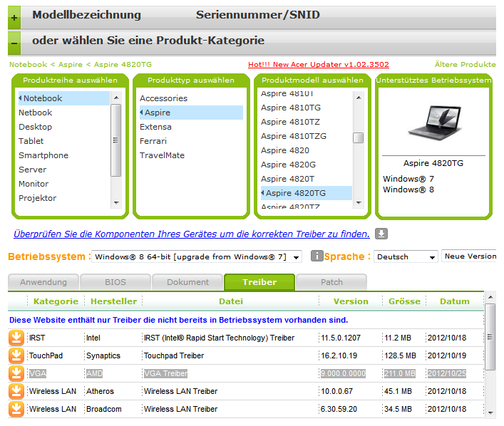Viewport: 504px width, 426px height.
Task: Download the AMD VGA driver
Action: tap(16, 373)
